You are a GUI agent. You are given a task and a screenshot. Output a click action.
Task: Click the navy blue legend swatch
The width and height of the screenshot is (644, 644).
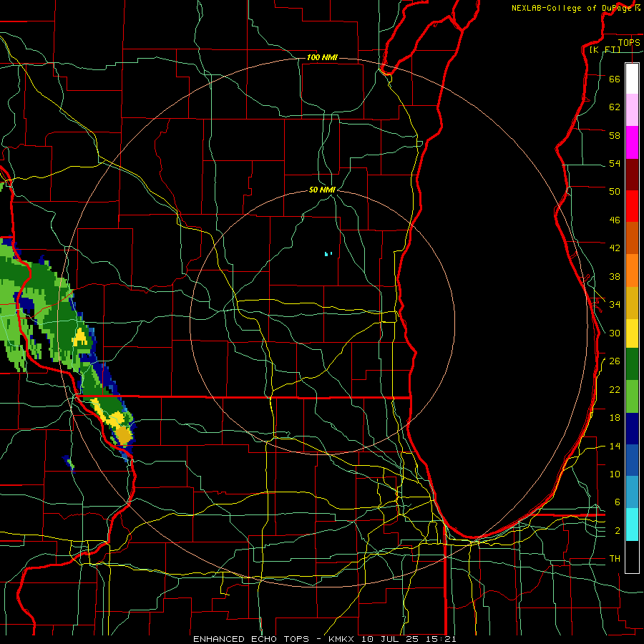click(x=632, y=429)
